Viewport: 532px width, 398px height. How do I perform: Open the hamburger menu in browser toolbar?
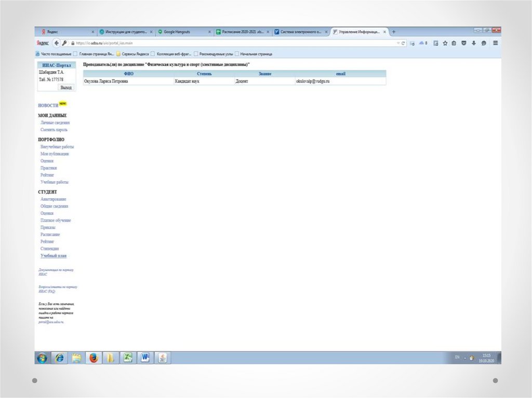[495, 43]
